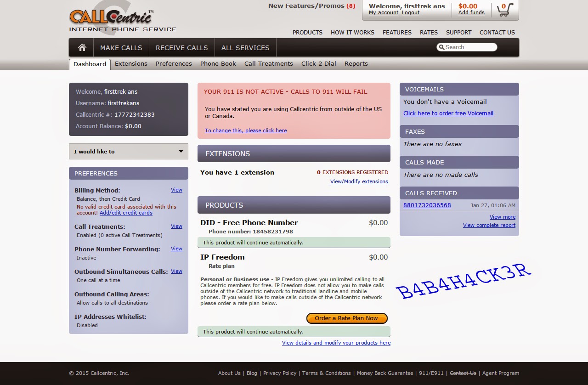Click the 'IP Freedom' product title
The width and height of the screenshot is (588, 385).
(x=222, y=257)
